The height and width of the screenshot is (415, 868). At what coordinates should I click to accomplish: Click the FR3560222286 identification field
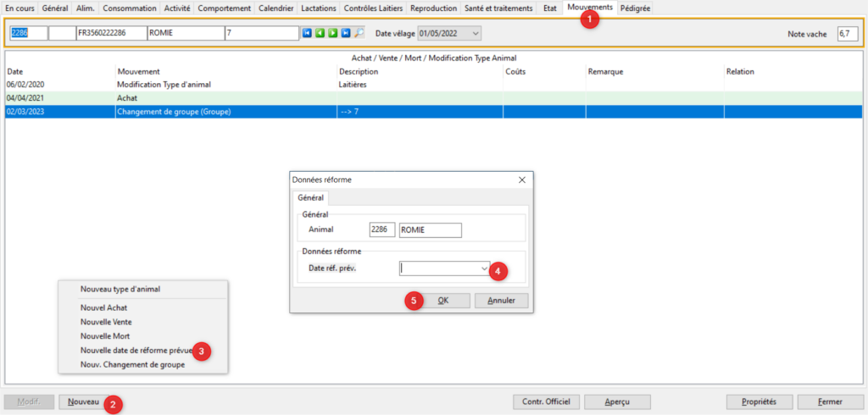click(111, 33)
